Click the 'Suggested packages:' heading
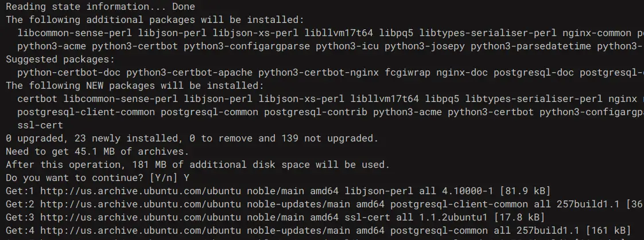644x240 pixels. (60, 59)
